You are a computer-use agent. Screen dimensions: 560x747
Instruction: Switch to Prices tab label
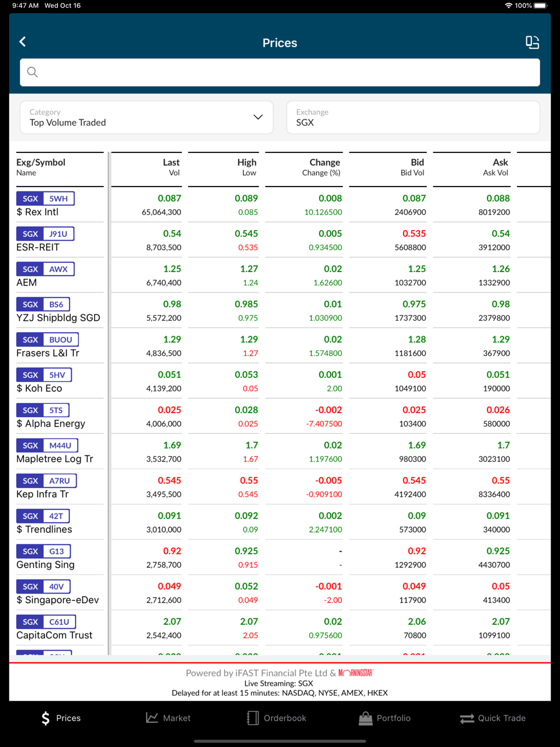click(68, 718)
